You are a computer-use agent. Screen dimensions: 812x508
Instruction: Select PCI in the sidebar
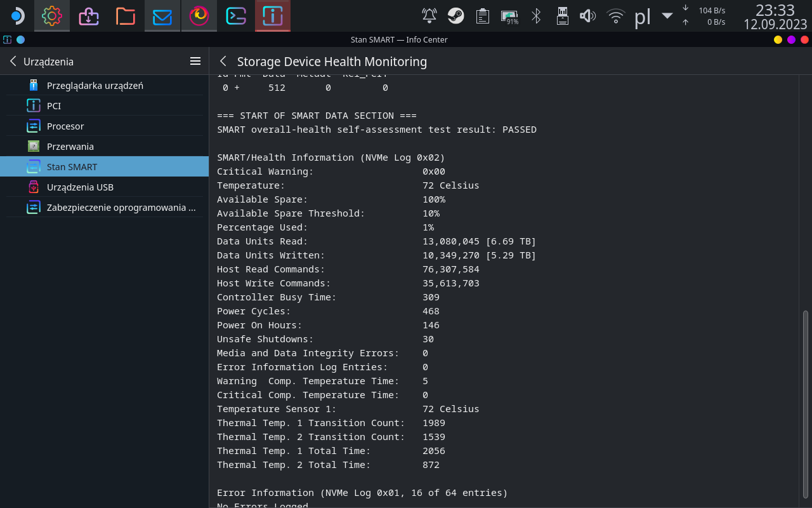[54, 106]
